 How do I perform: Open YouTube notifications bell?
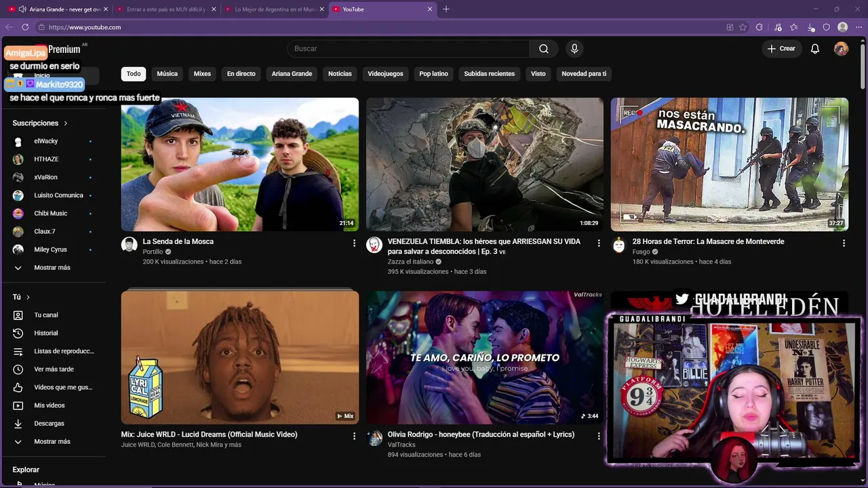pos(815,49)
